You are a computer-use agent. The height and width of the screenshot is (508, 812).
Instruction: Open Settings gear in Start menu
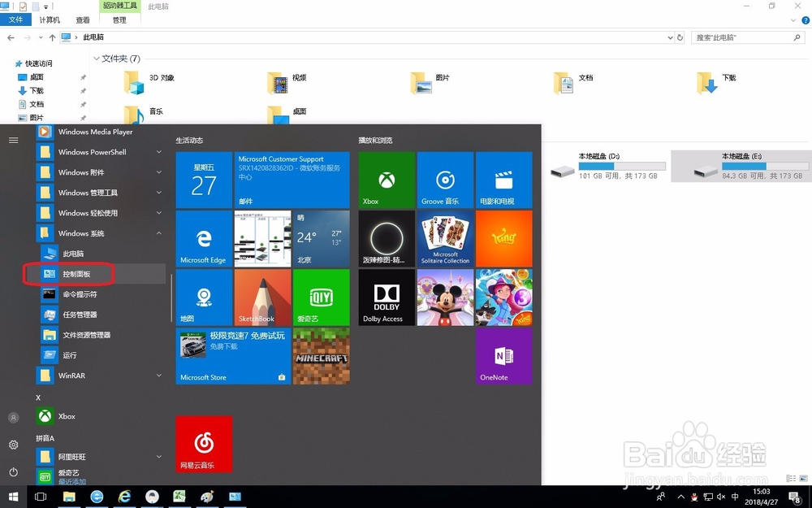coord(14,445)
